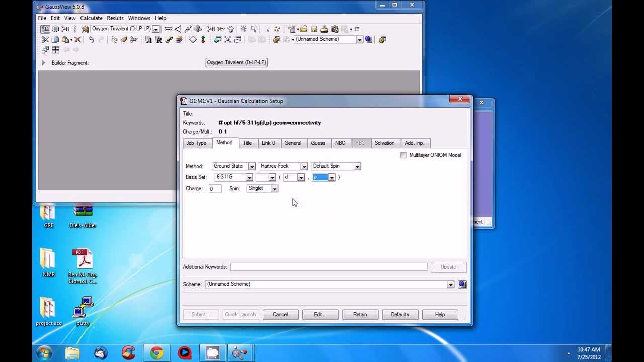Click the camera Save Image icon
The width and height of the screenshot is (644, 362).
[335, 29]
